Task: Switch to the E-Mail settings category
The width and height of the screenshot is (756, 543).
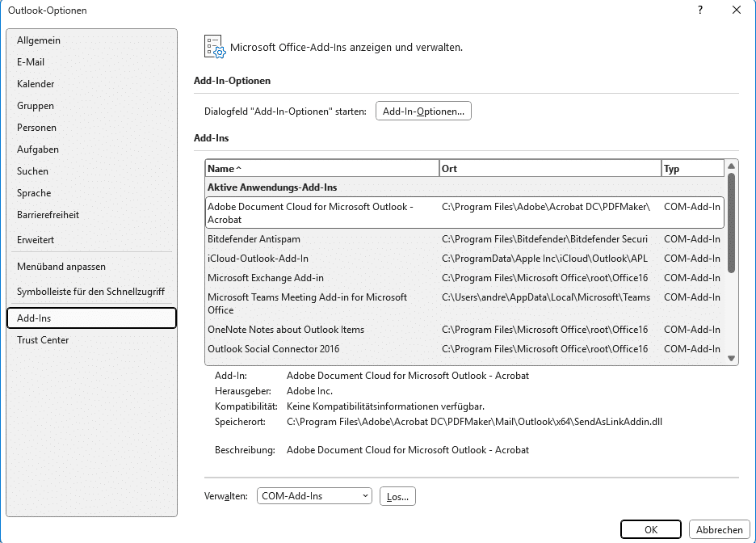Action: click(x=31, y=62)
